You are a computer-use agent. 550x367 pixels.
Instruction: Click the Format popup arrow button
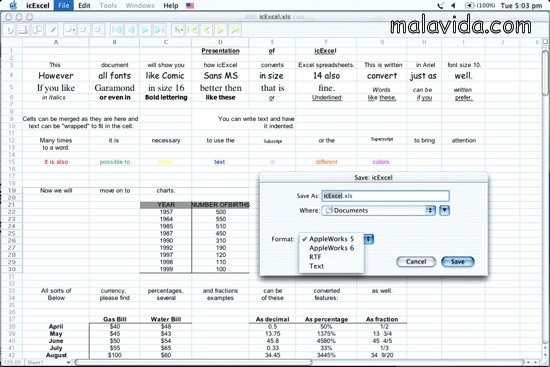[x=369, y=239]
